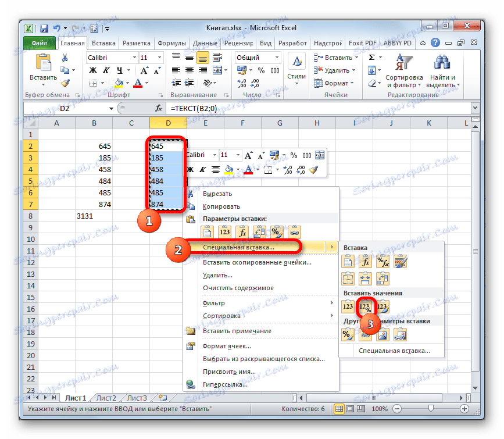Open the Специальная вставка... context menu item

click(x=262, y=247)
